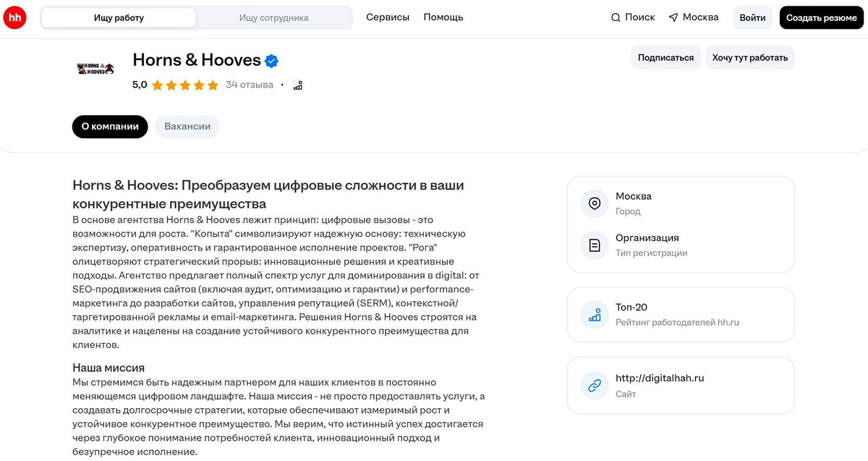Click the 'Москва' city value in card

coord(634,196)
